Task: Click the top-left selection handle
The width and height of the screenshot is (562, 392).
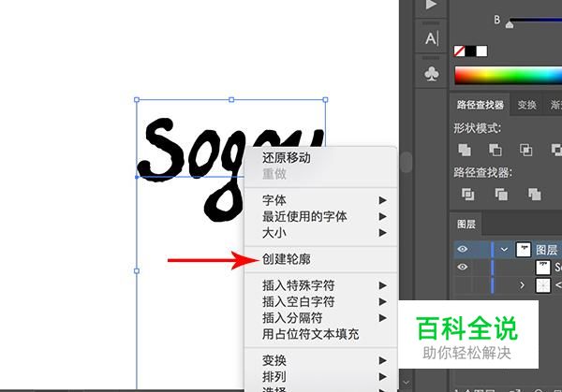Action: [137, 99]
